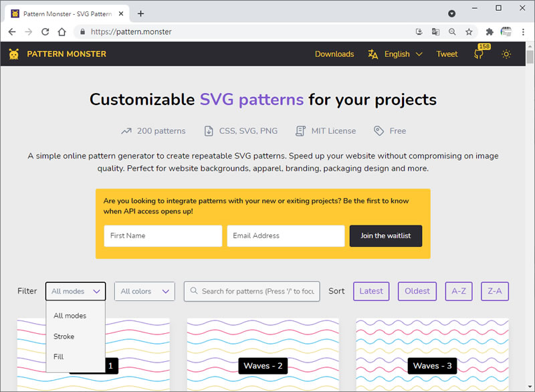Click the translate page icon in address bar
The image size is (535, 392).
coord(435,31)
